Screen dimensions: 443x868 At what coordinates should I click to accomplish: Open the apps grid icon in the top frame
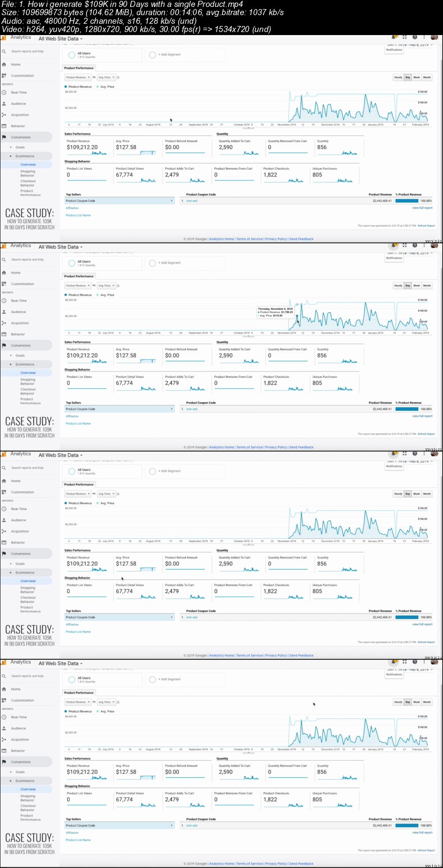click(x=404, y=37)
